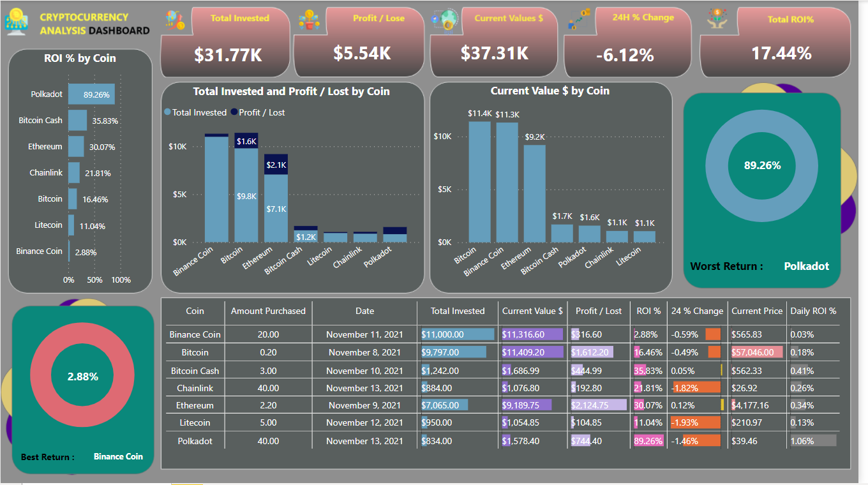Sort table by Current Value $ header

click(x=532, y=311)
